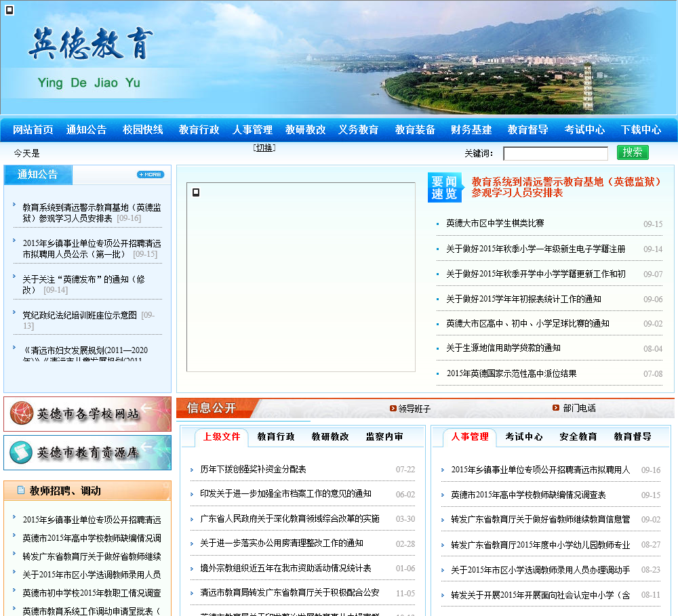Open news 关于生源地信用助学贷款的通知
The height and width of the screenshot is (616, 678).
click(x=503, y=348)
